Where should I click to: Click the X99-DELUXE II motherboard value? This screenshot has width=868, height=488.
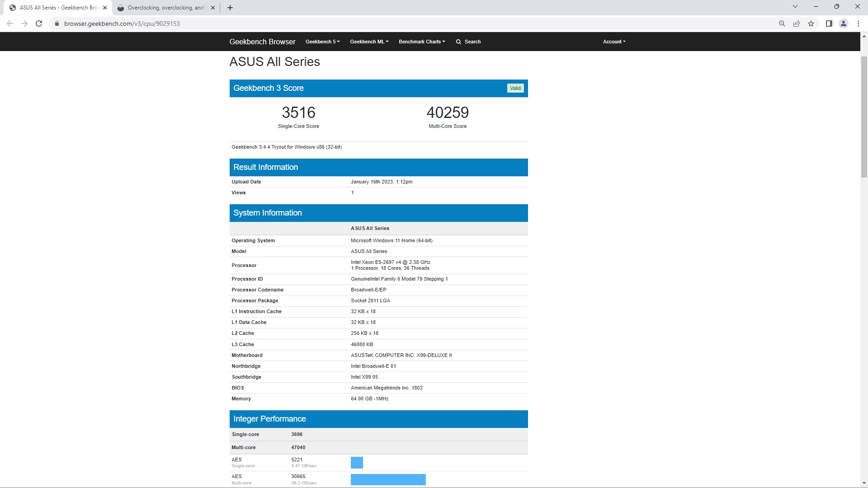(401, 355)
